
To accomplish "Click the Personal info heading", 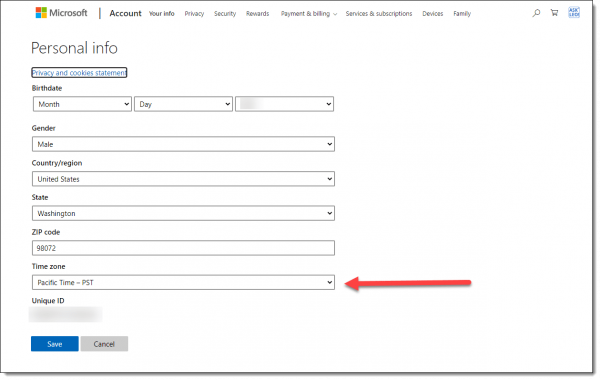I will click(x=74, y=48).
